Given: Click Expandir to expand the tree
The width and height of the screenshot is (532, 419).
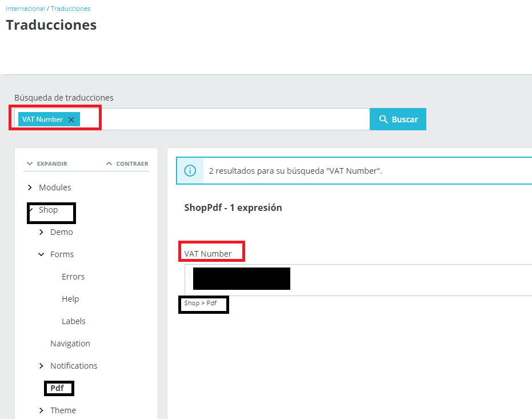Looking at the screenshot, I should 47,163.
